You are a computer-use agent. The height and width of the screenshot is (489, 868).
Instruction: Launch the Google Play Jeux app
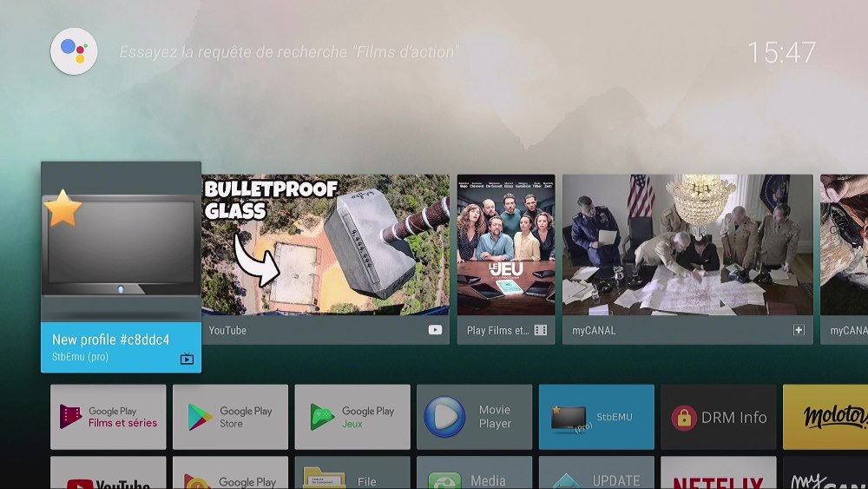[x=352, y=417]
